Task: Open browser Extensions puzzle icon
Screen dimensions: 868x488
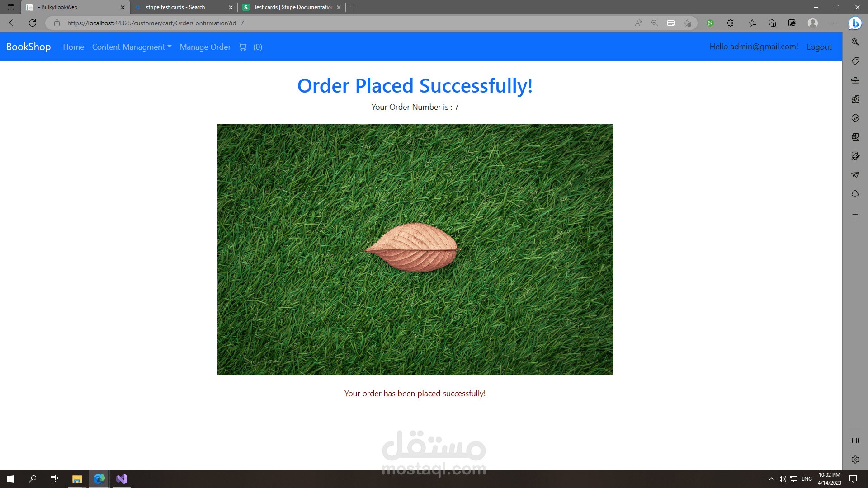Action: 730,23
